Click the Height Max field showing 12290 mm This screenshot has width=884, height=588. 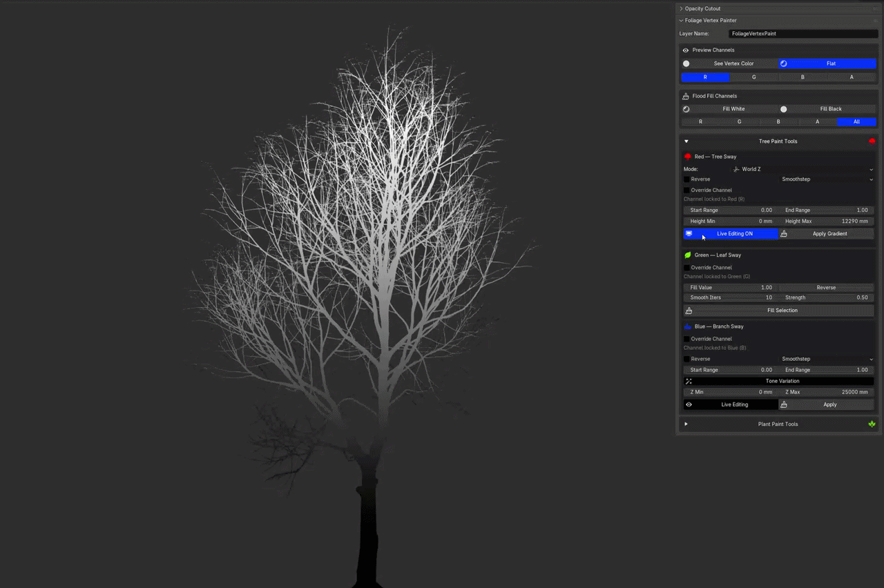[827, 222]
